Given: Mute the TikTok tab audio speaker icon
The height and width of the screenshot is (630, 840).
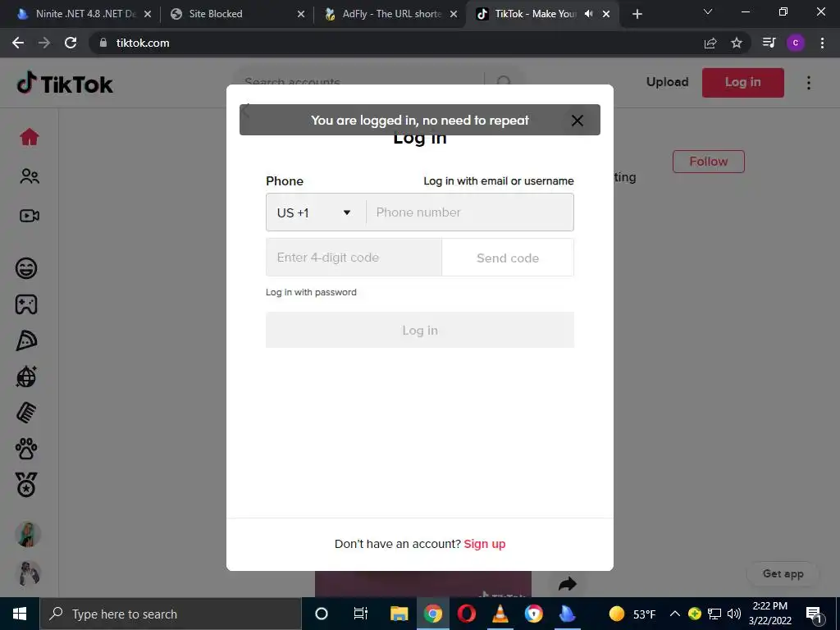Looking at the screenshot, I should click(x=589, y=14).
